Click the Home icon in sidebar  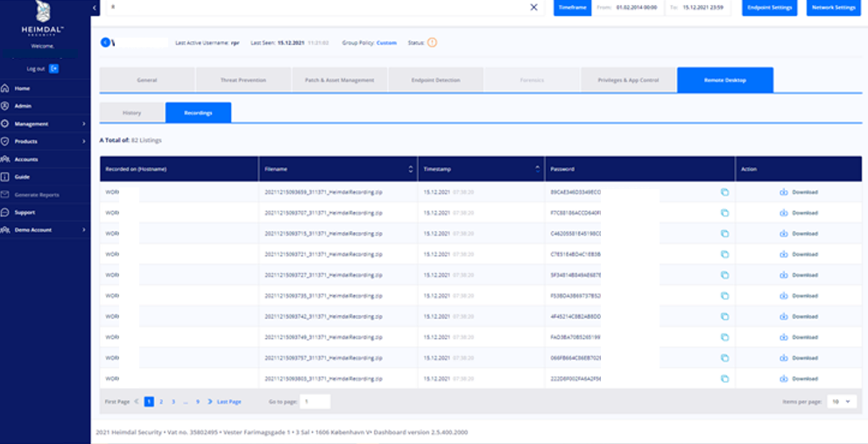pos(5,88)
